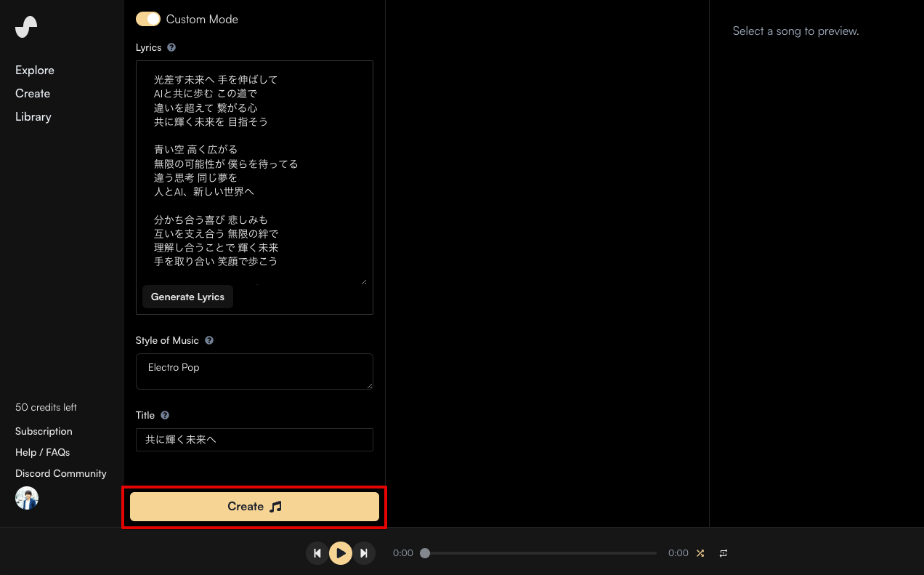Skip to the next track
924x575 pixels.
tap(364, 552)
